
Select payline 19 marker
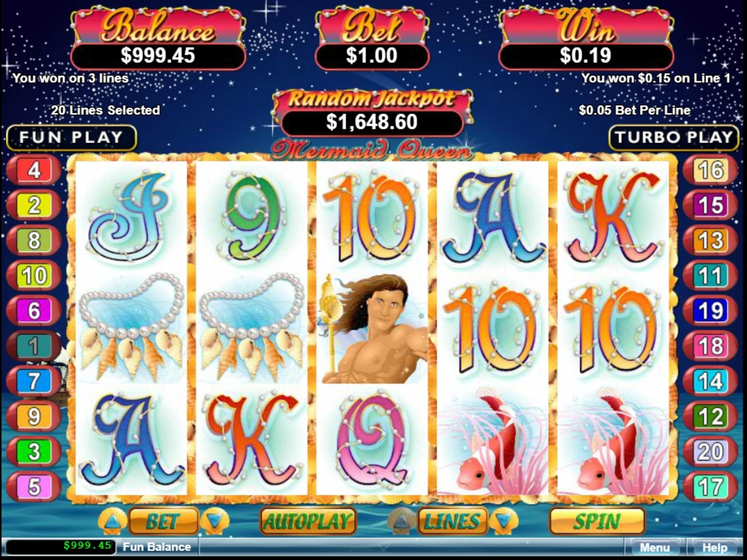(x=711, y=311)
